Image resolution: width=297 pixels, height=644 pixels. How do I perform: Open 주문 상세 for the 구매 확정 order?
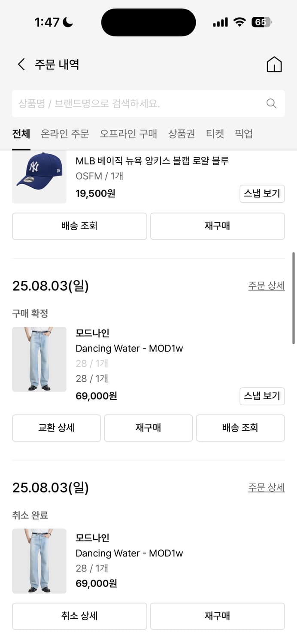click(267, 285)
